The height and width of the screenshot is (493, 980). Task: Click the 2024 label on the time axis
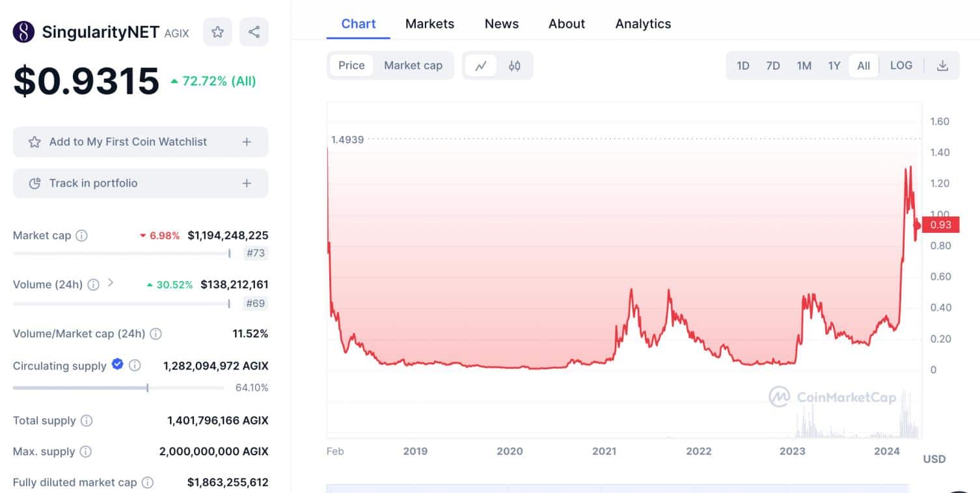887,451
